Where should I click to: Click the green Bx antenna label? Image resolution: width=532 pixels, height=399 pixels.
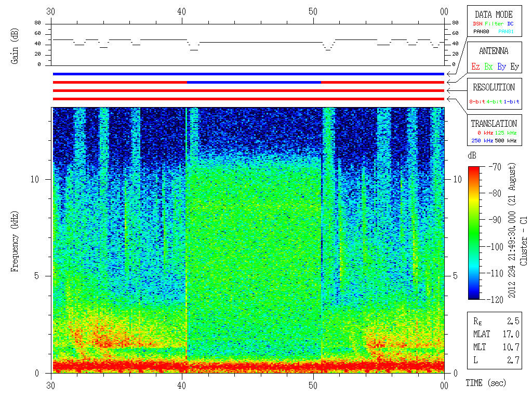(488, 66)
